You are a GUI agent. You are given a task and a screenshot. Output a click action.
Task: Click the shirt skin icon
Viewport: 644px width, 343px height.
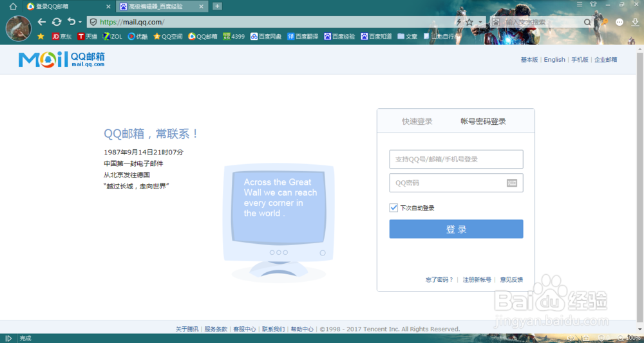[x=592, y=5]
